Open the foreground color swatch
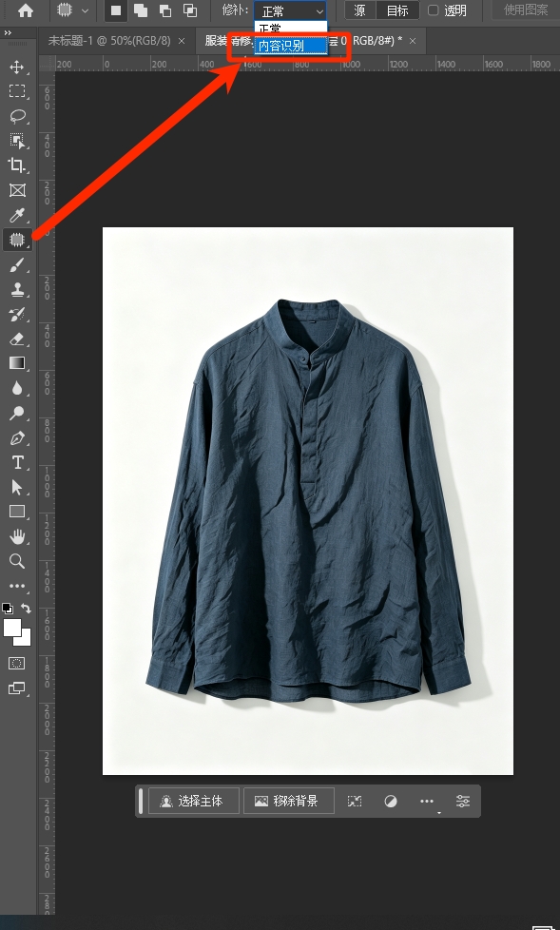The width and height of the screenshot is (560, 930). pos(11,628)
